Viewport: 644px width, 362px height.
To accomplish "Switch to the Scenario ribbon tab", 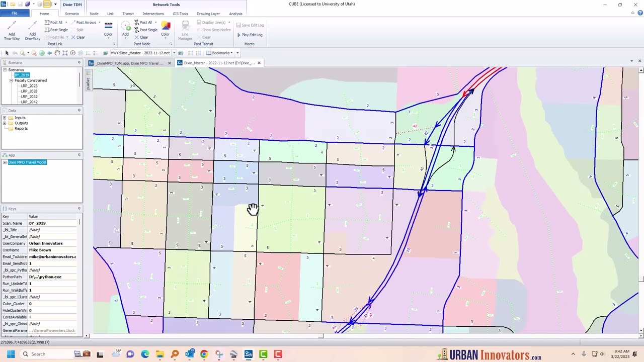I will point(72,14).
